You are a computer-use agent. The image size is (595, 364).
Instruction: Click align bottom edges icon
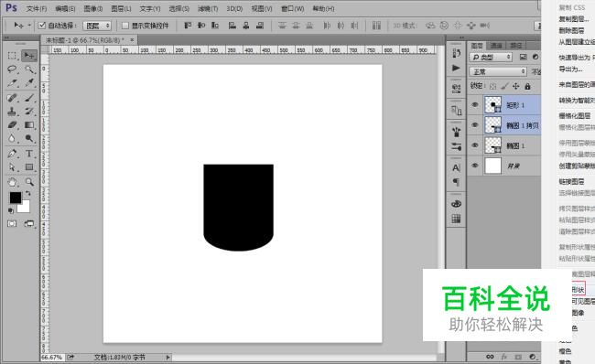[x=215, y=26]
